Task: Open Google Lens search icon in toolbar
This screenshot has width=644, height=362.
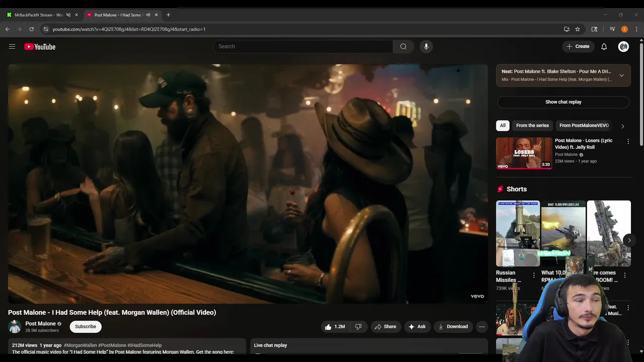Action: 594,29
